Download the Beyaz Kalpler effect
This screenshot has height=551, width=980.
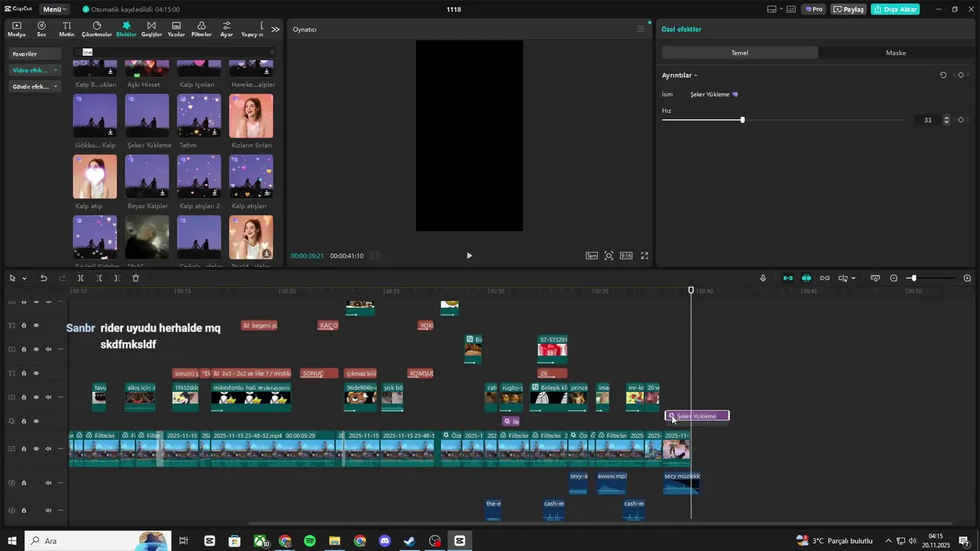pos(163,193)
